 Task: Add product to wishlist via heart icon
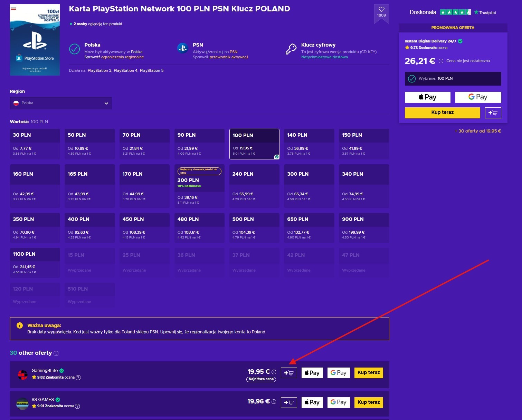[x=381, y=12]
